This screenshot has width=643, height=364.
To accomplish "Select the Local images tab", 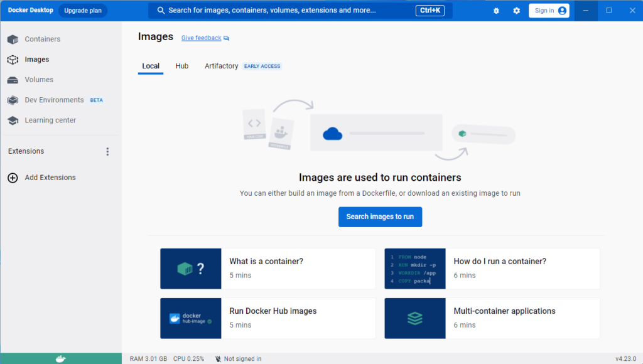I will click(x=151, y=66).
